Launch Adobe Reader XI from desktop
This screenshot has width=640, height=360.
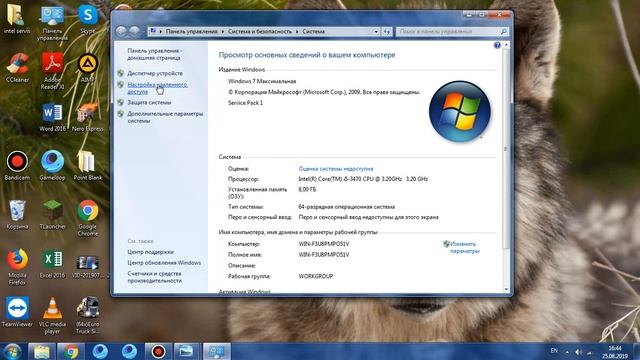[x=52, y=71]
